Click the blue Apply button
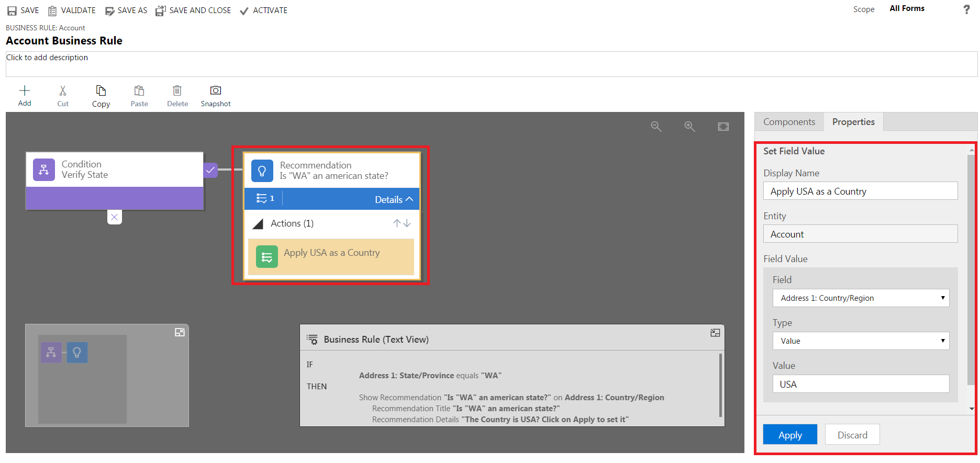The width and height of the screenshot is (980, 463). [790, 435]
